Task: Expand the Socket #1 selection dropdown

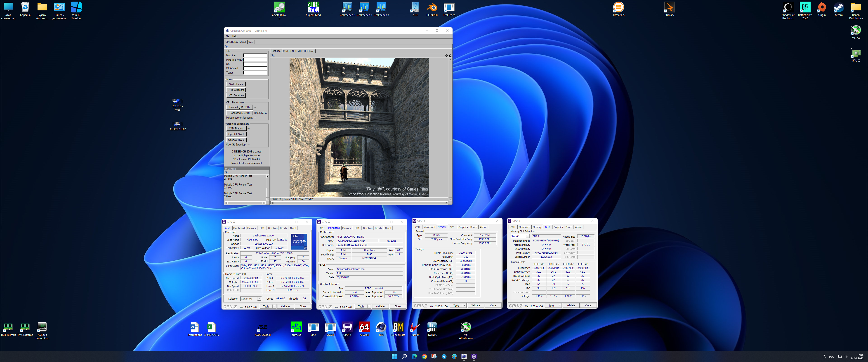Action: pyautogui.click(x=259, y=299)
